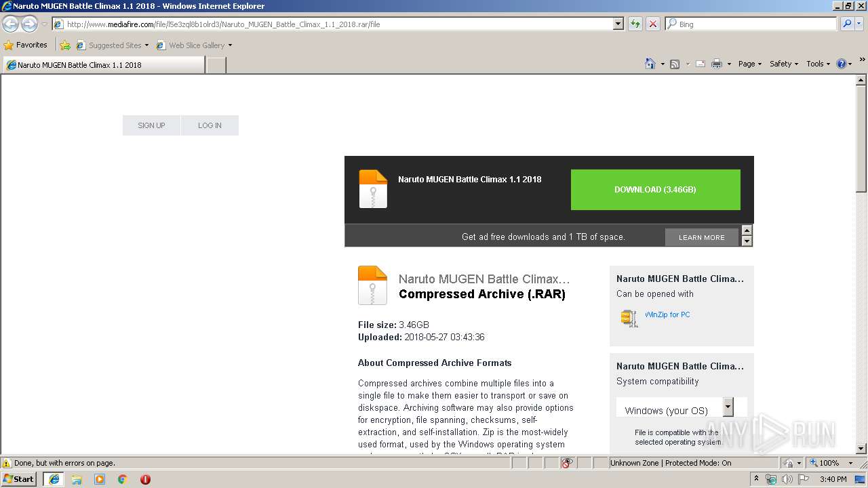Click the Home icon in command bar

[650, 64]
